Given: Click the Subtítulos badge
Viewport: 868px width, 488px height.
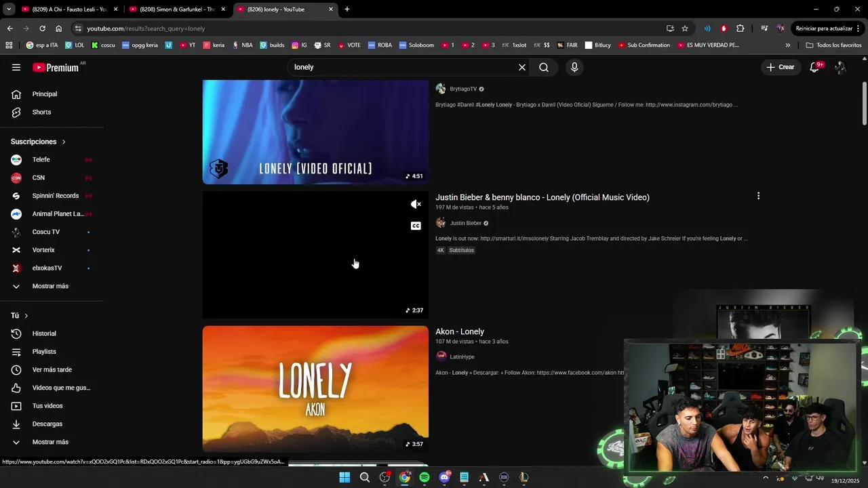Looking at the screenshot, I should click(462, 250).
